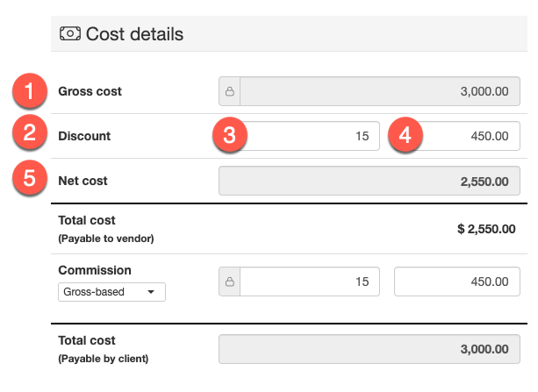Screen dimensions: 538x392
Task: Click the Discount amount field showing 450.00
Action: point(465,136)
